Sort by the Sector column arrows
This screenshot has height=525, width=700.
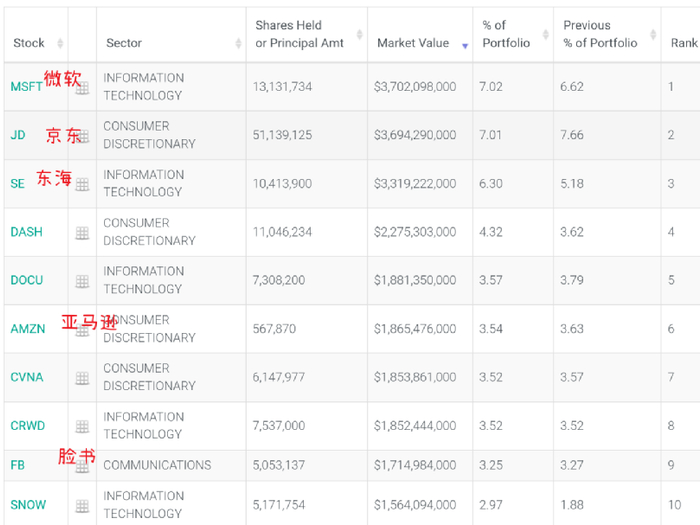click(x=238, y=43)
